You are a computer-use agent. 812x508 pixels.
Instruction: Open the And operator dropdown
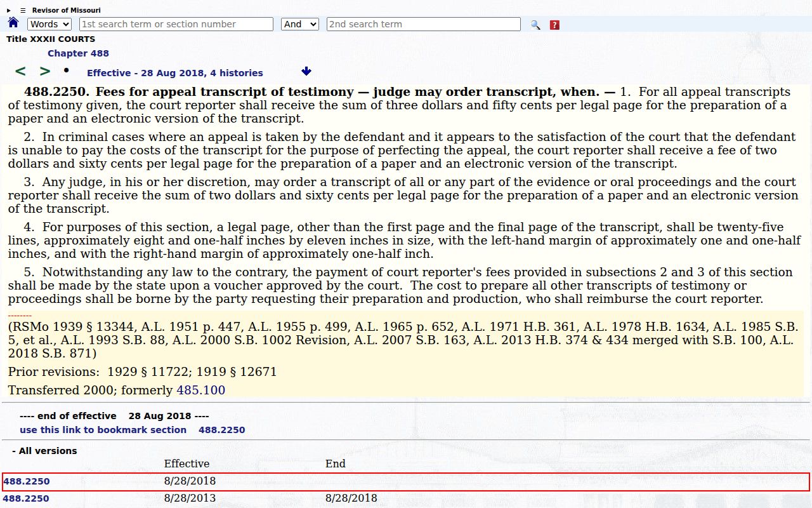(299, 24)
